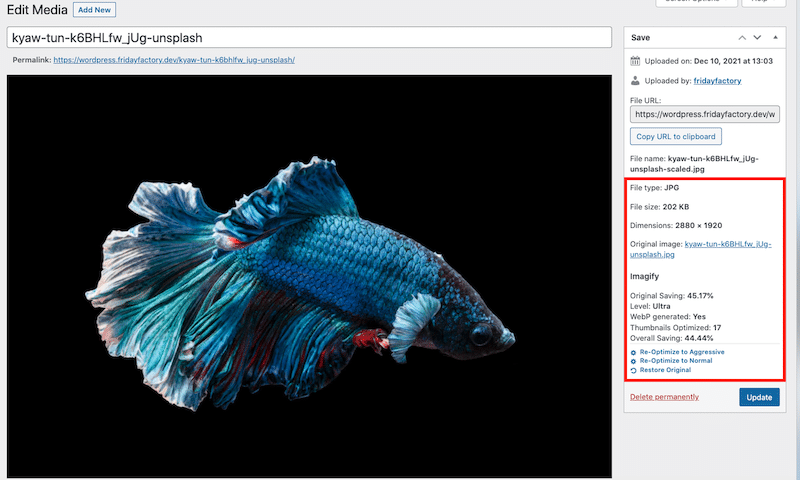Move Save panel up arrow
The image size is (800, 480).
click(x=742, y=38)
